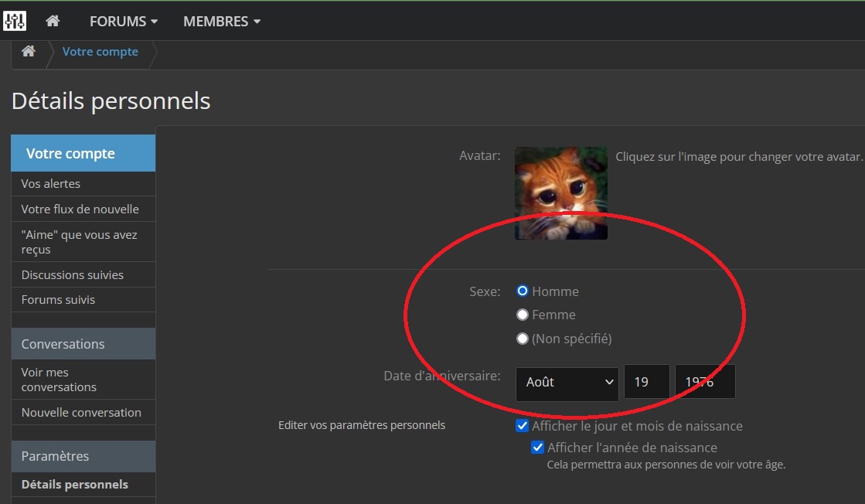The width and height of the screenshot is (865, 504).
Task: Select the Femme radio button
Action: 523,315
